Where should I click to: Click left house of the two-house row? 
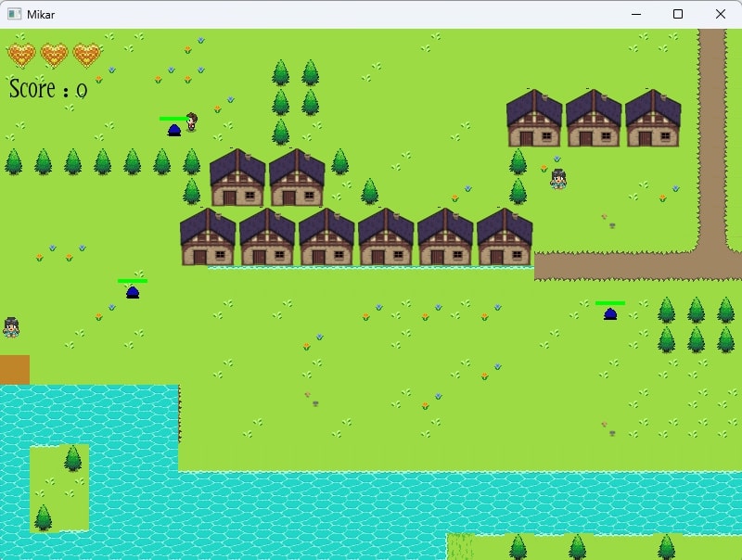point(237,177)
